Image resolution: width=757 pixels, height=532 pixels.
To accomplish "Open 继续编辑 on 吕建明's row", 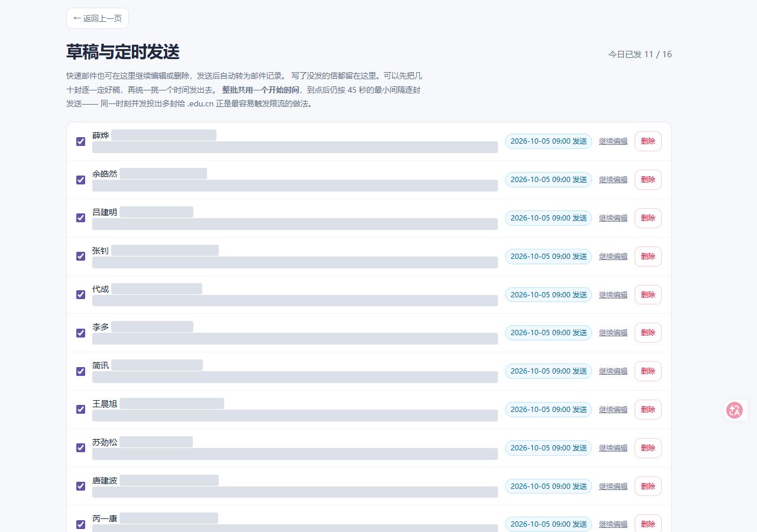I will point(613,218).
